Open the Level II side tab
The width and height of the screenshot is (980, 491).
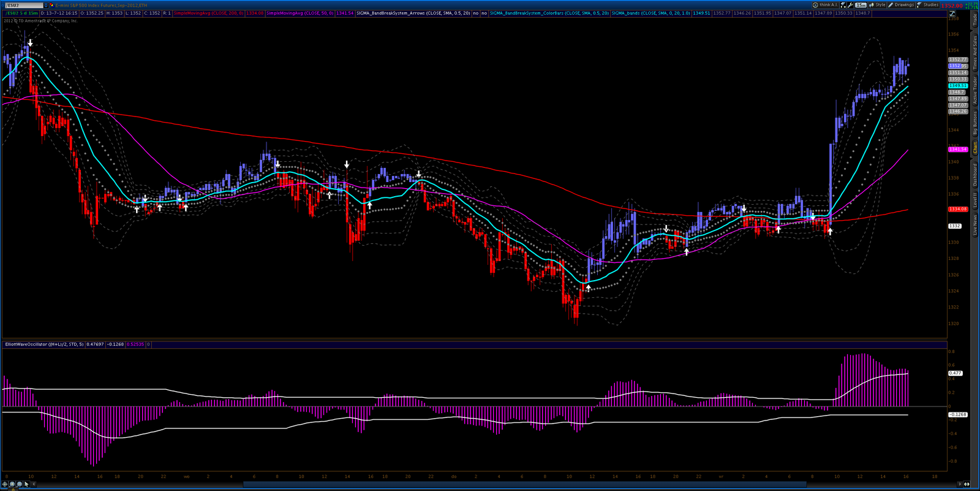pos(975,200)
